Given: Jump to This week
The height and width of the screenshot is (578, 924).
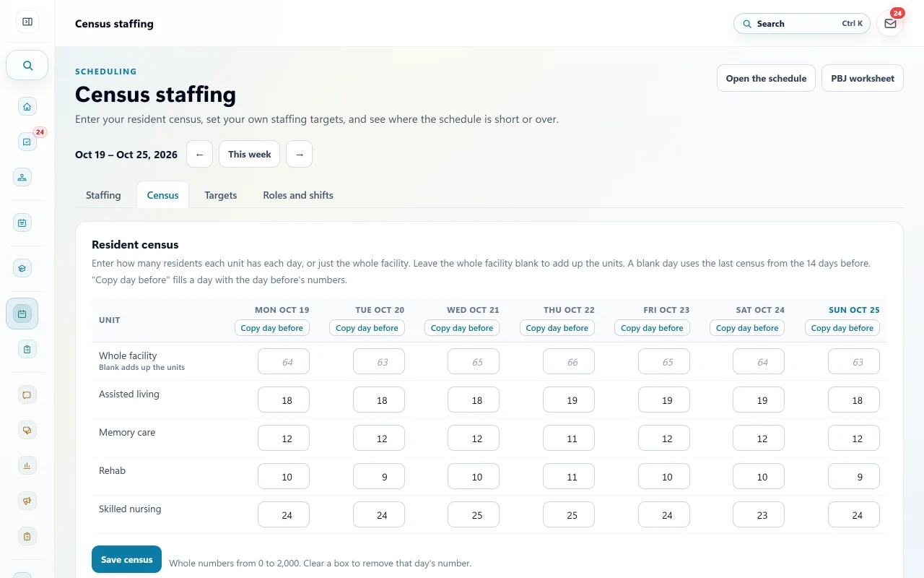Looking at the screenshot, I should coord(250,154).
